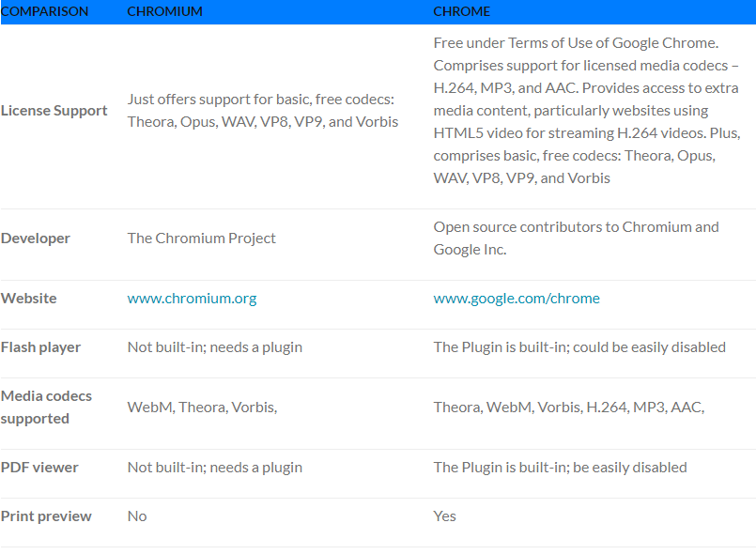Select the Developer row label
Viewport: 756px width, 554px height.
(x=36, y=239)
